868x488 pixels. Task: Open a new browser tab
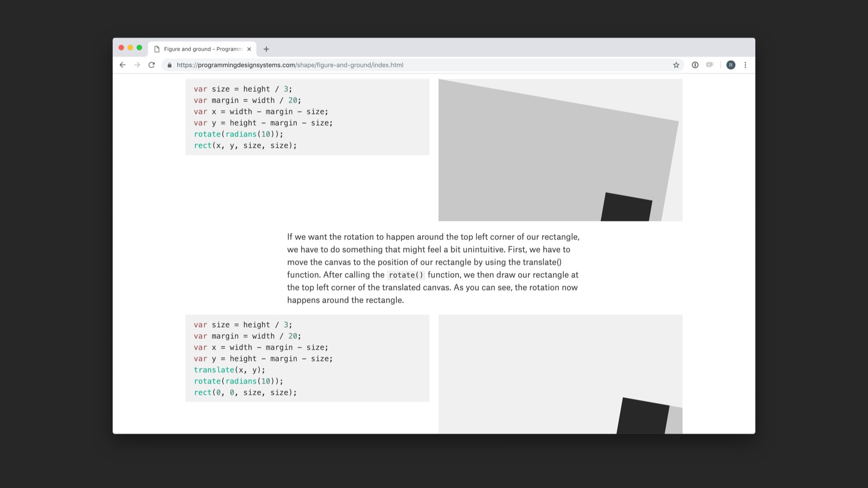pos(266,49)
